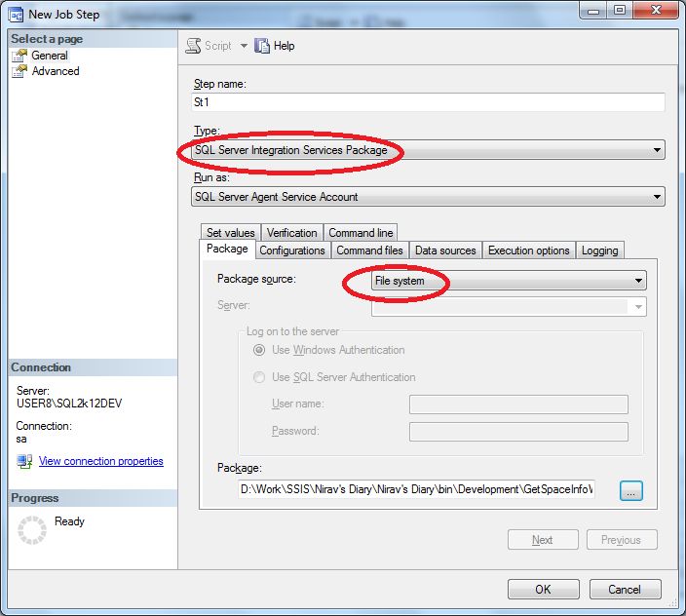
Task: Select Use SQL Server Authentication radio button
Action: [x=259, y=377]
